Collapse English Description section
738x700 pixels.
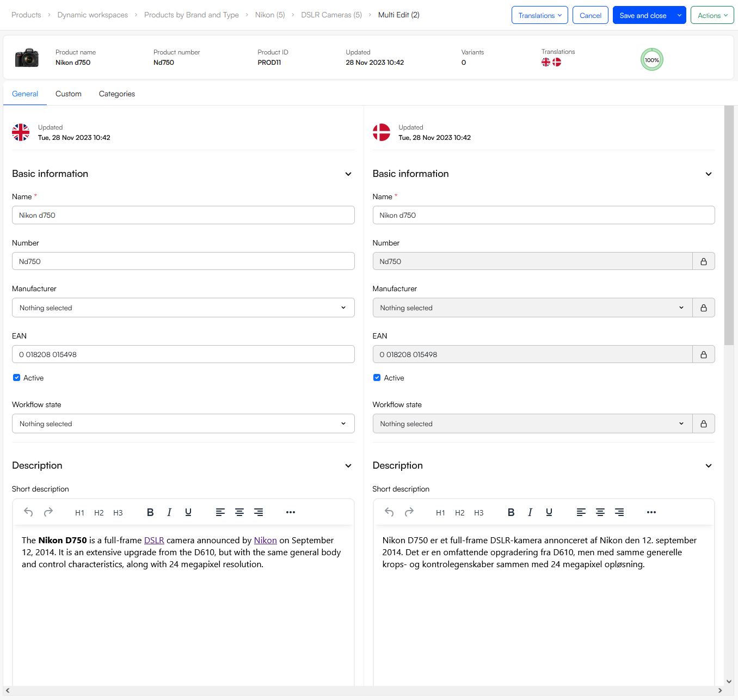click(348, 466)
